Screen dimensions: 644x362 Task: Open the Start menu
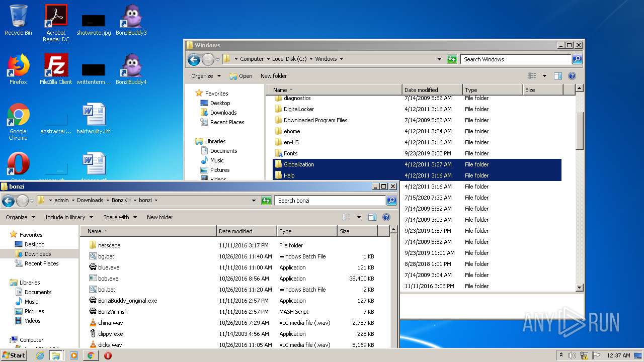(x=14, y=355)
